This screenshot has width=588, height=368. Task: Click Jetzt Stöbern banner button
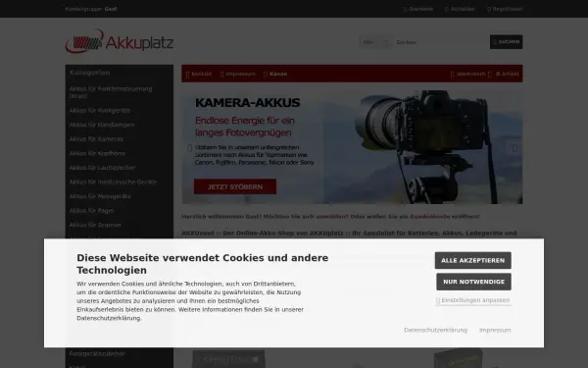click(235, 186)
